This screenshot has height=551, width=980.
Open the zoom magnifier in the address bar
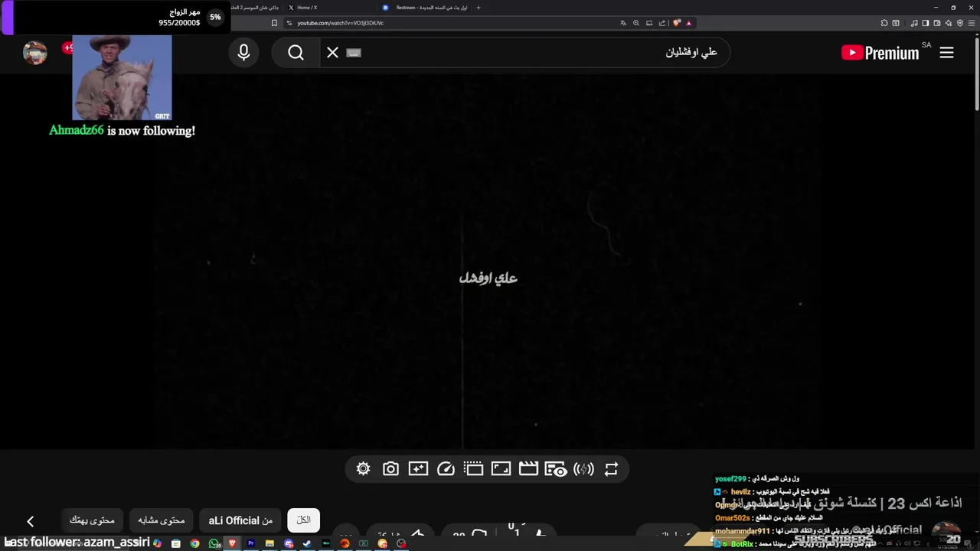point(635,23)
